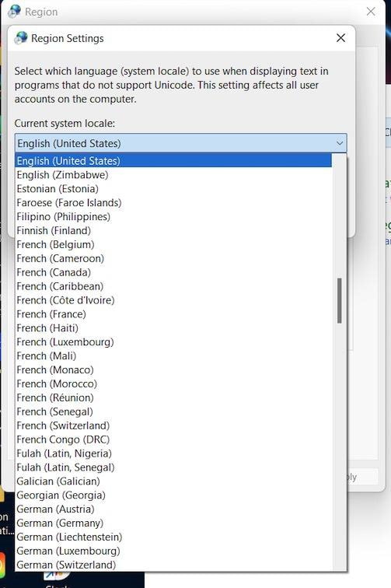Click the Region Settings globe icon
391x588 pixels.
tap(21, 38)
